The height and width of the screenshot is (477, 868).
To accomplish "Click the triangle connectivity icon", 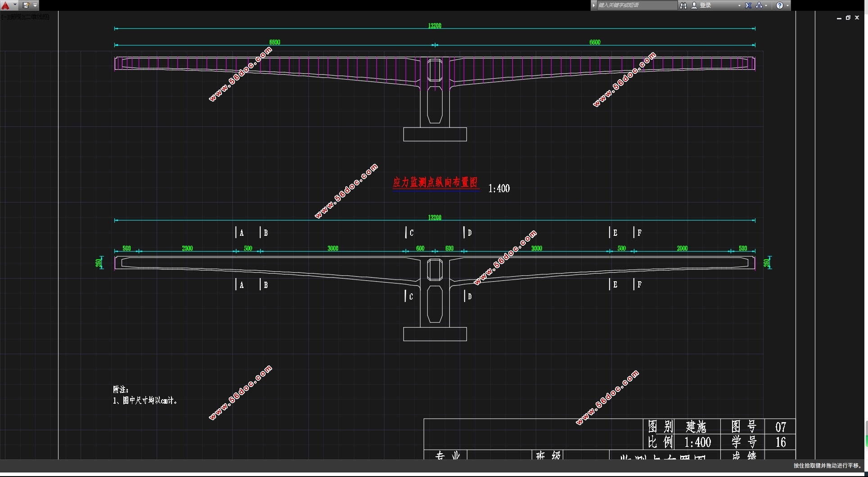I will tap(759, 5).
